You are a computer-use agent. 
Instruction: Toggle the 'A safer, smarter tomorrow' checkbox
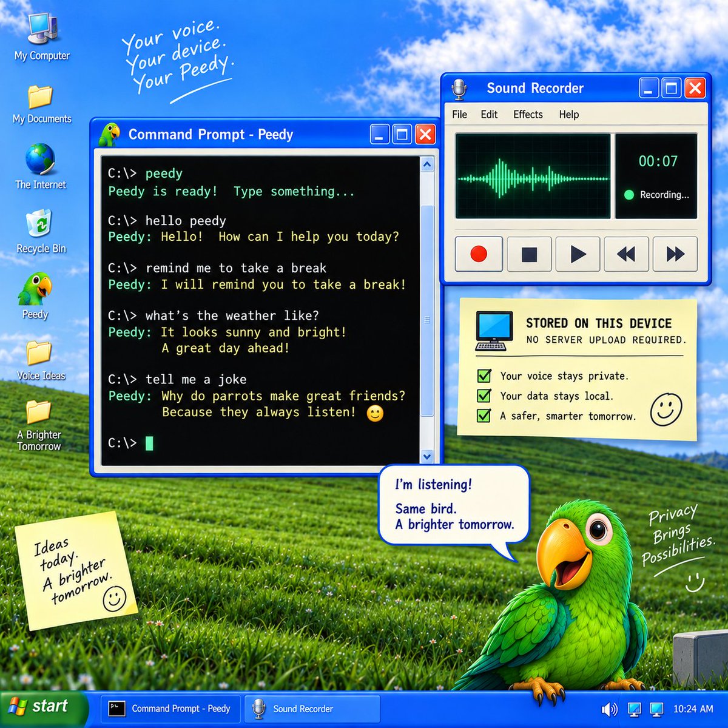pos(484,416)
